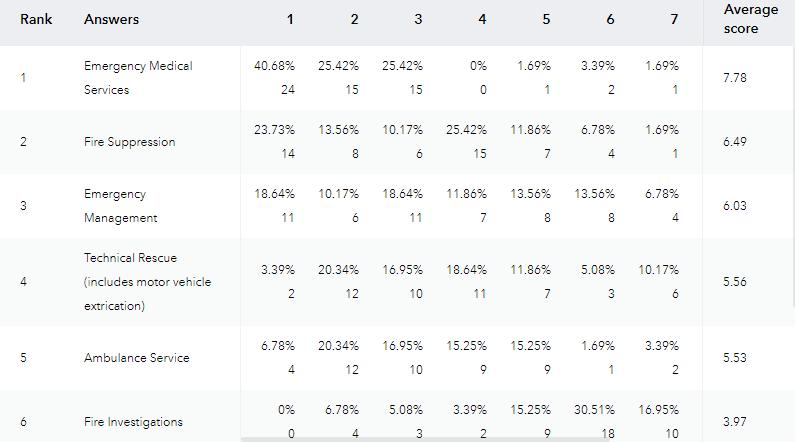The image size is (795, 442).
Task: Click the Fire Investigations answer label
Action: [133, 422]
